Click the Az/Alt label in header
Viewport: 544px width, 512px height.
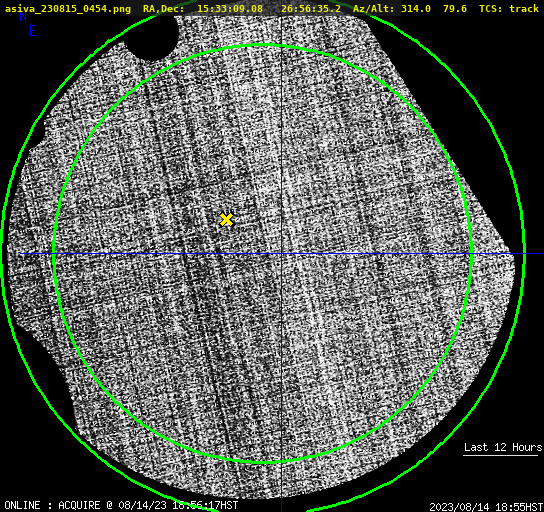pos(374,8)
